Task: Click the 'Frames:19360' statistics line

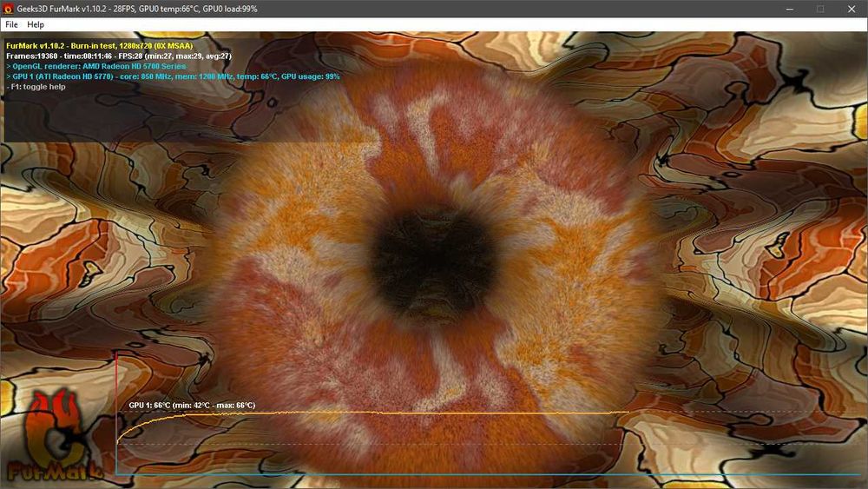Action: pos(119,56)
